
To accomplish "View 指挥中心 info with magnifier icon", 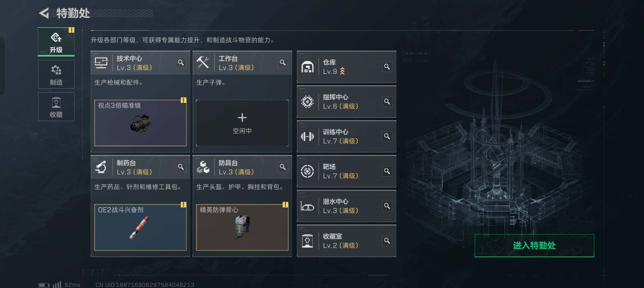I will [x=387, y=101].
